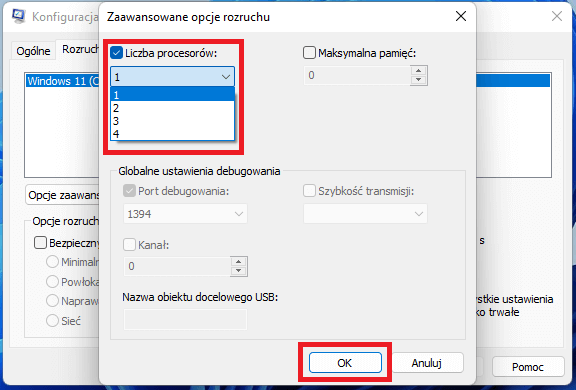Choose 2 from the processor list
The height and width of the screenshot is (390, 576).
(172, 108)
